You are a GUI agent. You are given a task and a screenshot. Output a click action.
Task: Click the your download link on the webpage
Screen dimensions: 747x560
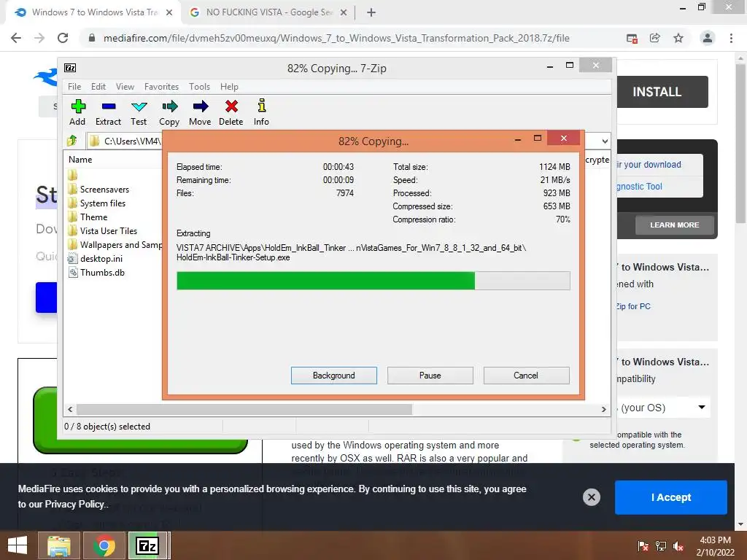pos(649,165)
